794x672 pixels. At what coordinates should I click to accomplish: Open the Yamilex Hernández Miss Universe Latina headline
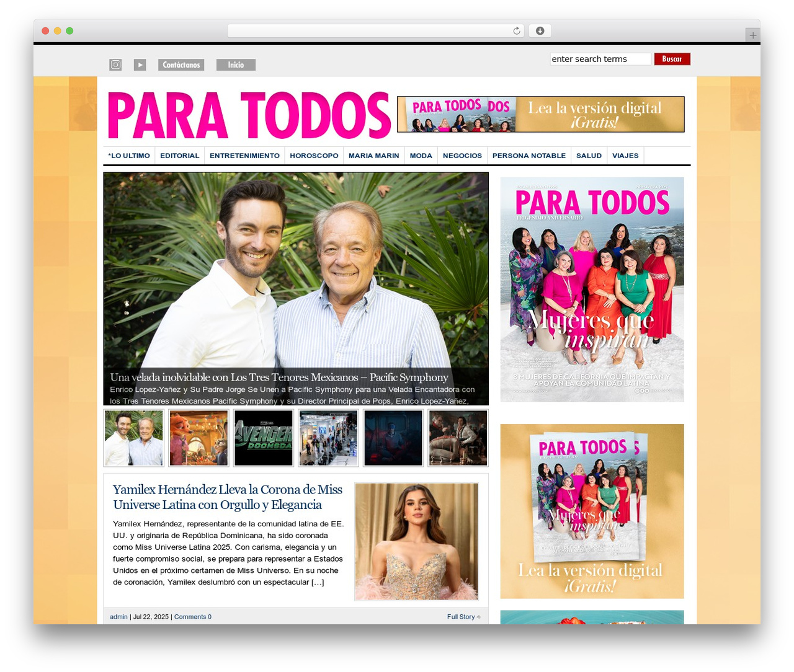[228, 497]
